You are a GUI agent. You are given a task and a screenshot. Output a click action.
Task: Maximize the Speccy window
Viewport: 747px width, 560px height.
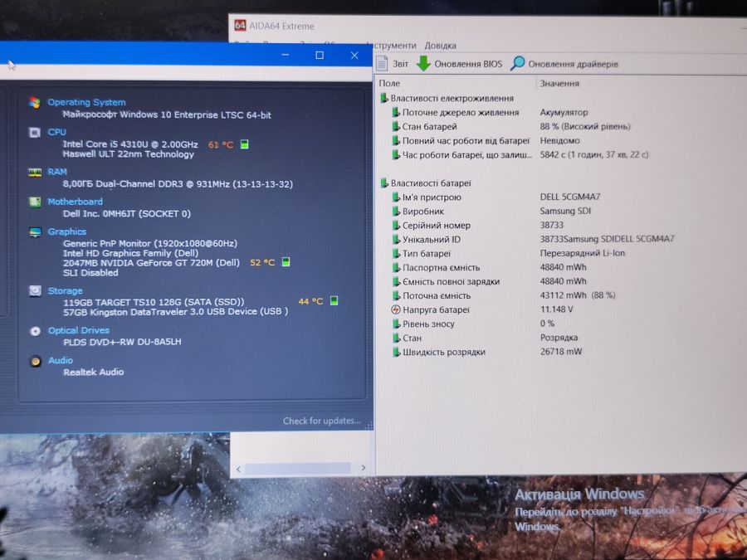[x=320, y=56]
